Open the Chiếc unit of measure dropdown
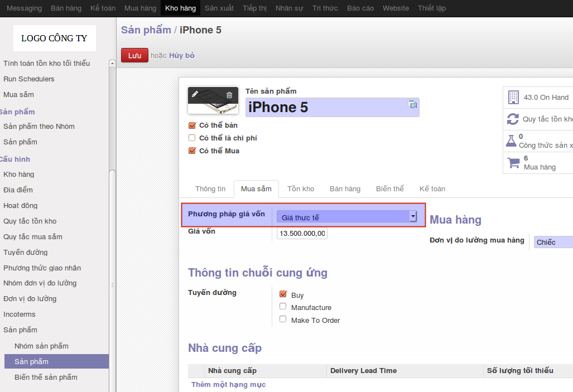 pos(553,242)
